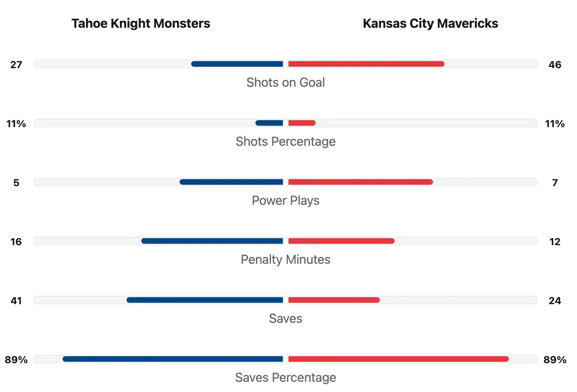Select the Saves label
577x392 pixels.
click(x=285, y=319)
